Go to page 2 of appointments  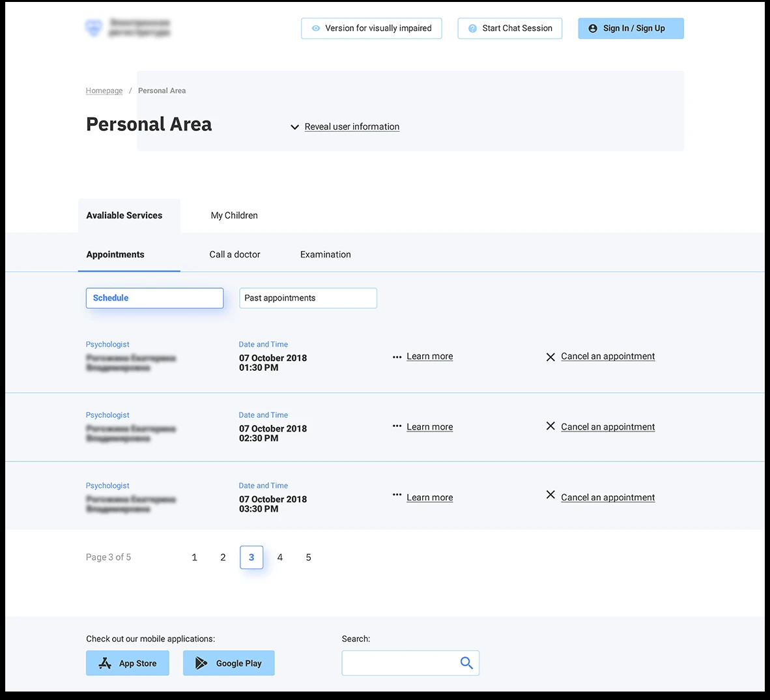[x=223, y=557]
